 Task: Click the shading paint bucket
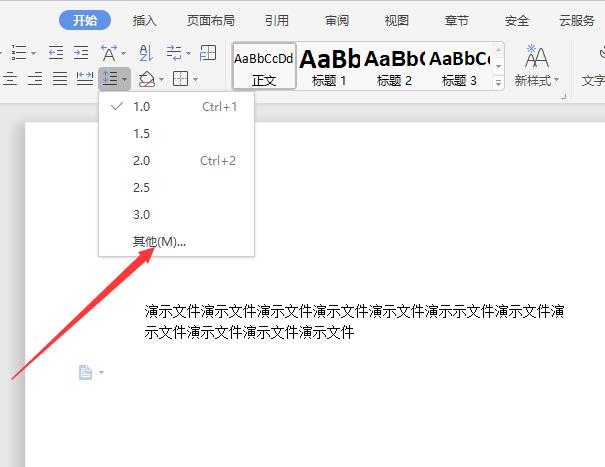click(147, 78)
